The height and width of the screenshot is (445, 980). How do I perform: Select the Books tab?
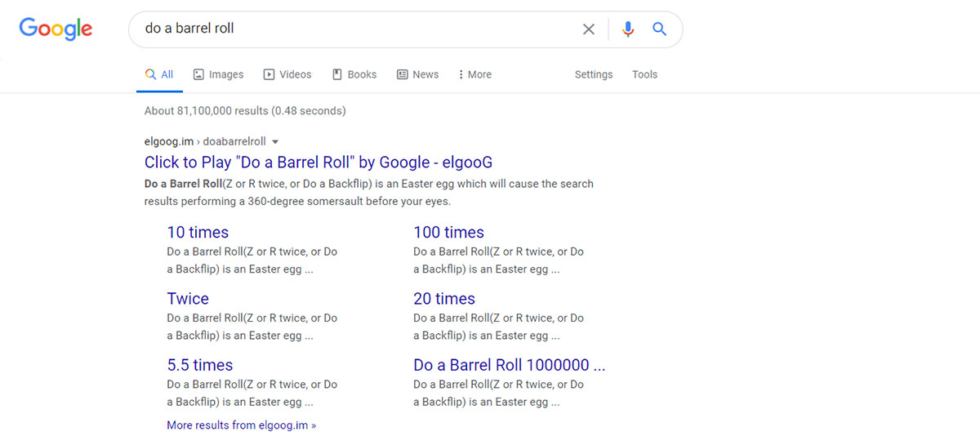point(354,74)
